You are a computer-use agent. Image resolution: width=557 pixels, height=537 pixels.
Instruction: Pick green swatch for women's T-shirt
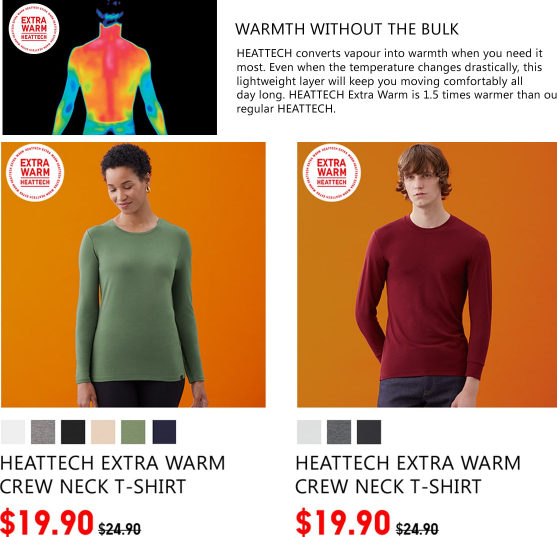(x=133, y=432)
